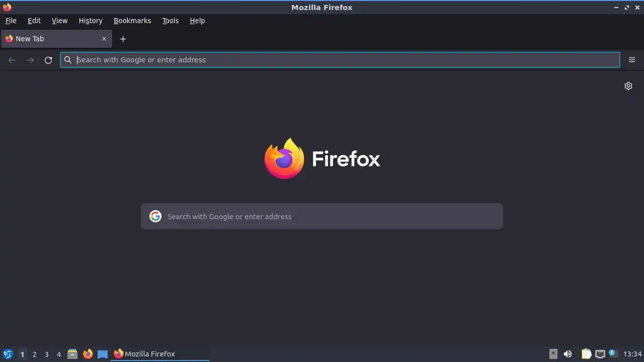644x362 pixels.
Task: Click the Google logo in the search box
Action: [155, 216]
